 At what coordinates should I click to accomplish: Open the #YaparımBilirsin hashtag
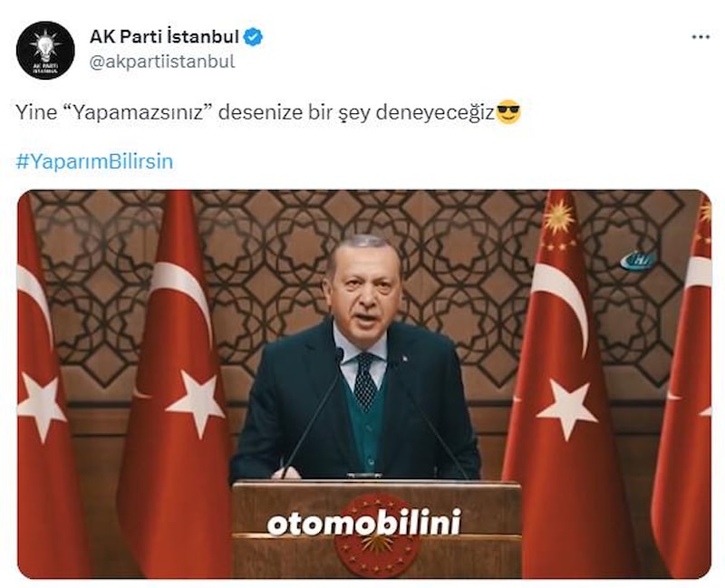click(x=94, y=161)
